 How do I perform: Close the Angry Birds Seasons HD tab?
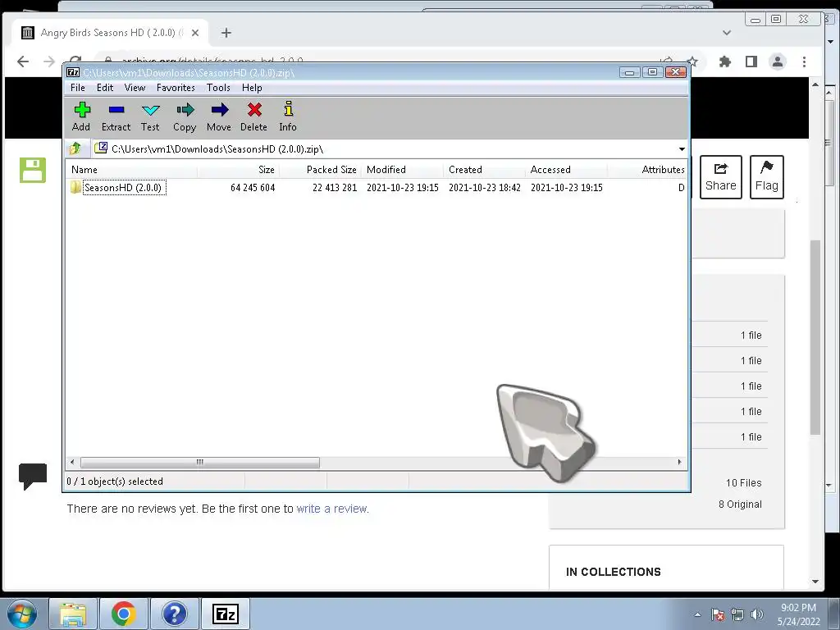195,33
